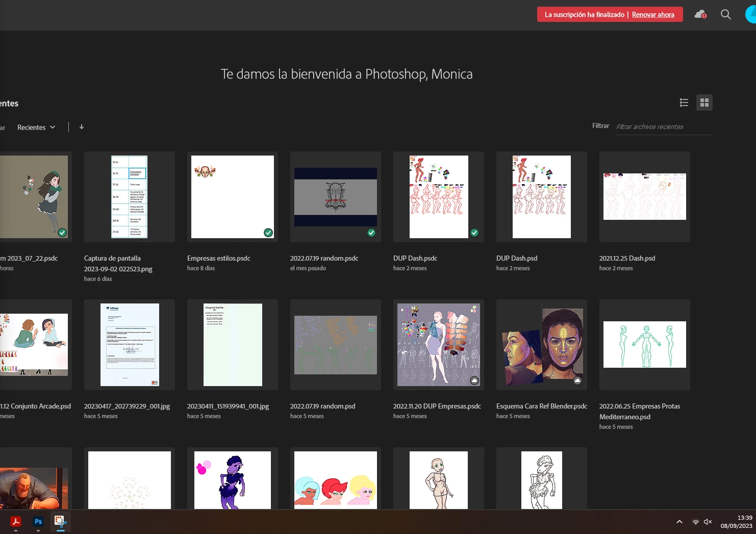The height and width of the screenshot is (534, 756).
Task: Click synced checkmark on 2022.07.19 random.psdc
Action: pos(371,233)
